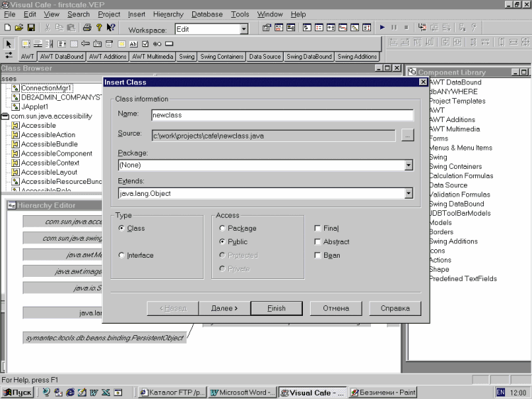Click the Print icon in toolbar

(87, 28)
